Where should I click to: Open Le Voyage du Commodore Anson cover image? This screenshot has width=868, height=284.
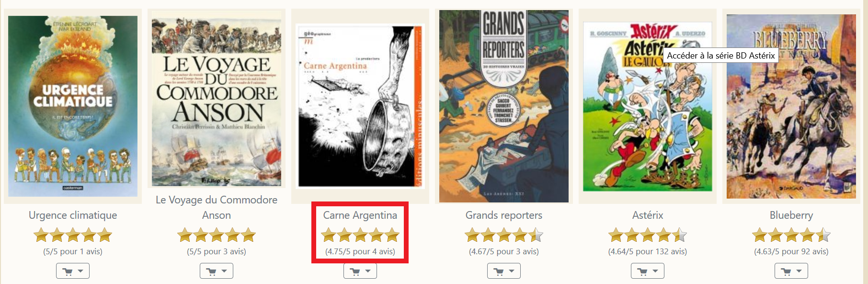[217, 99]
